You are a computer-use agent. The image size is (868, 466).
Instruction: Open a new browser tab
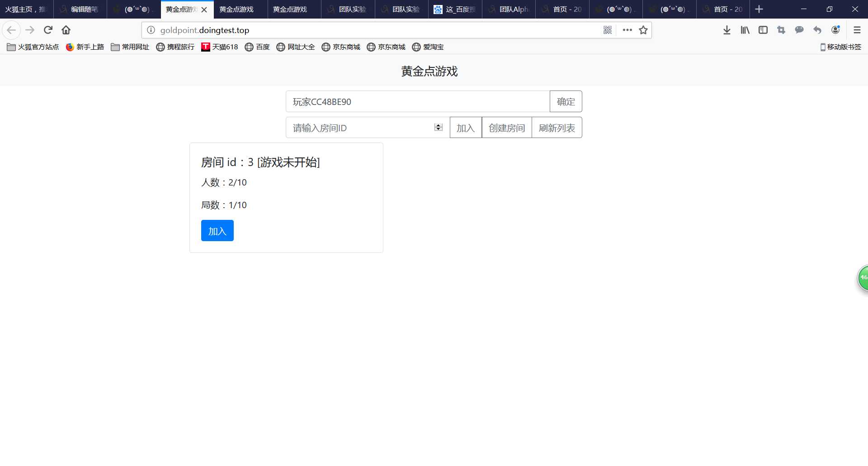(x=759, y=9)
